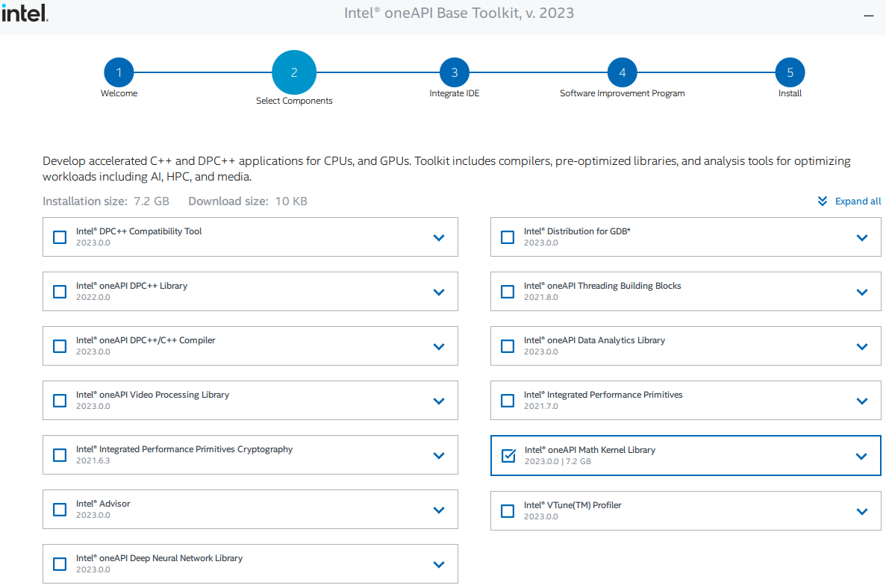The width and height of the screenshot is (886, 588).
Task: Minimize the installer window
Action: coord(869,15)
